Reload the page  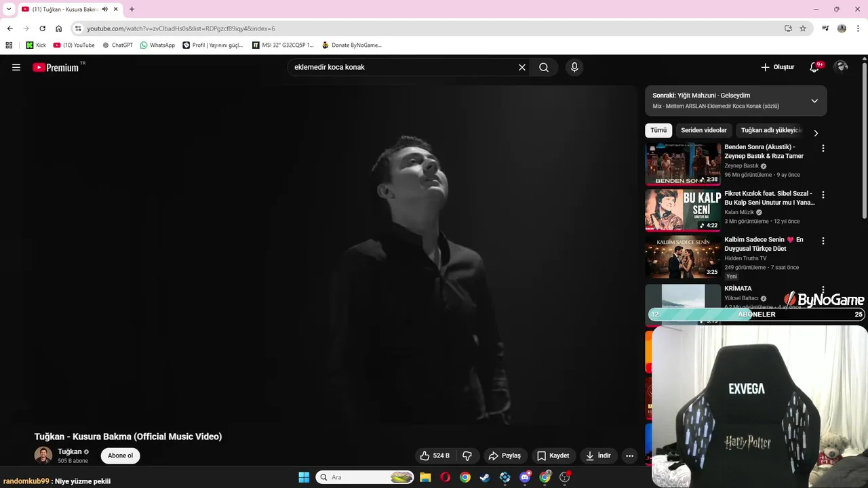point(42,28)
